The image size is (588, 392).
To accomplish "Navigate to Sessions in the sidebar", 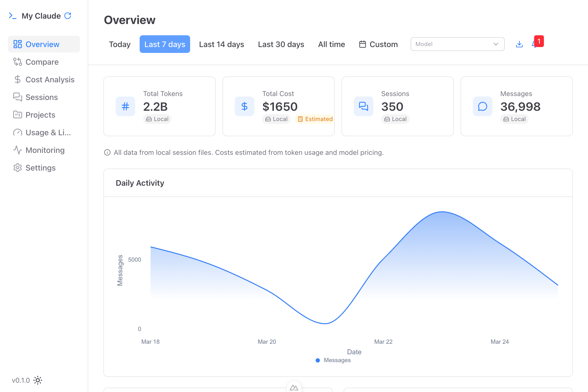I will pyautogui.click(x=44, y=97).
